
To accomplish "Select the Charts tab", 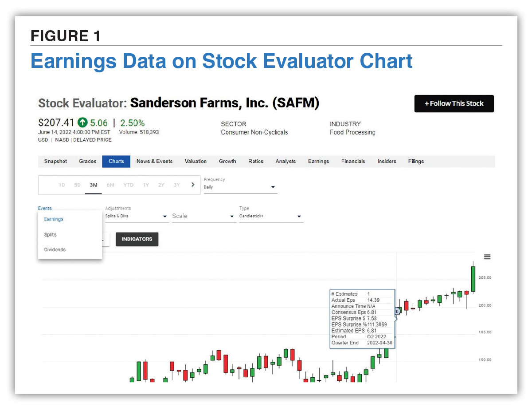I will [x=116, y=161].
